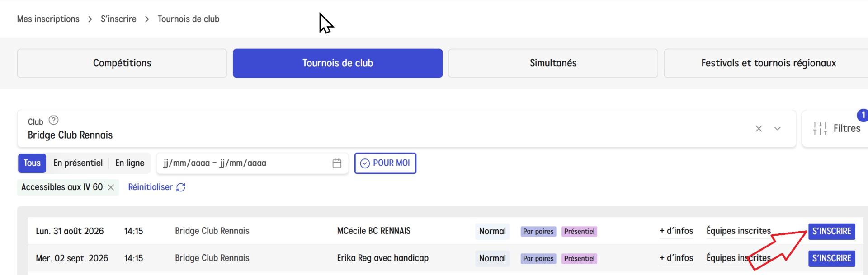Viewport: 868px width, 275px height.
Task: View Équipes inscrites for Erika Reg avec handicap
Action: (x=739, y=258)
